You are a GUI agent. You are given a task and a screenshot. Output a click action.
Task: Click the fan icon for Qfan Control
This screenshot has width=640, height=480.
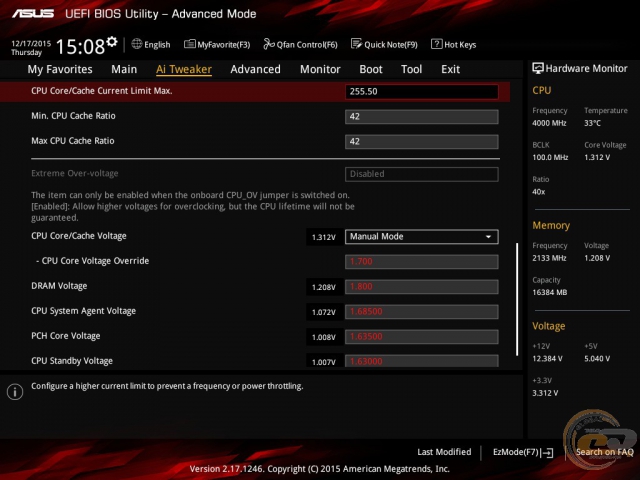click(269, 44)
